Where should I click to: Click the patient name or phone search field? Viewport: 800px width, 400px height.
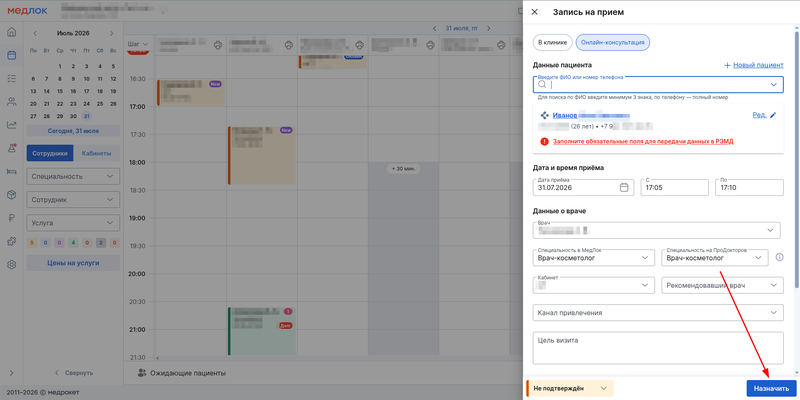(658, 84)
